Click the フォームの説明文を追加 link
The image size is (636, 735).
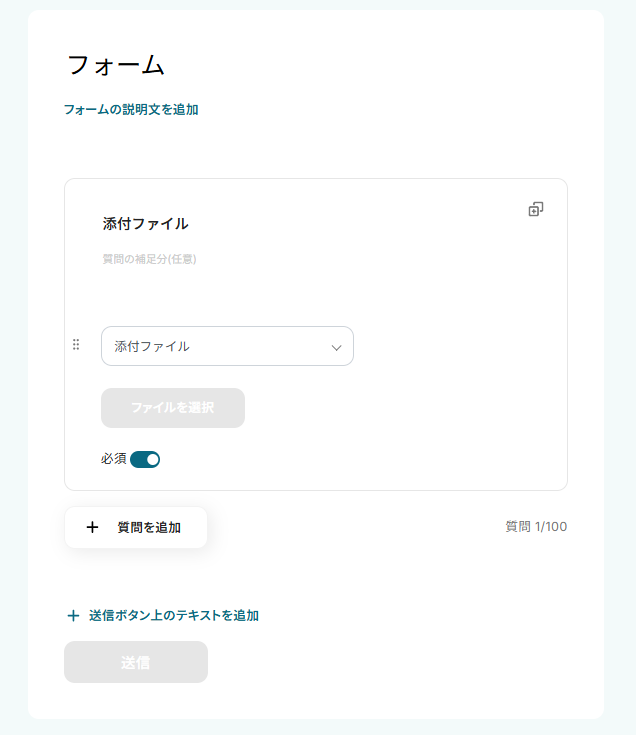coord(131,109)
